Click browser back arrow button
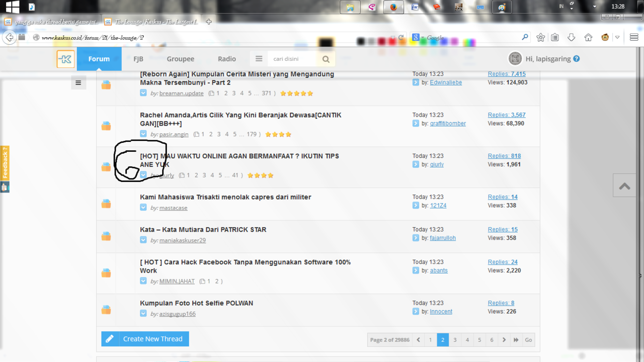The height and width of the screenshot is (362, 644). (x=9, y=37)
